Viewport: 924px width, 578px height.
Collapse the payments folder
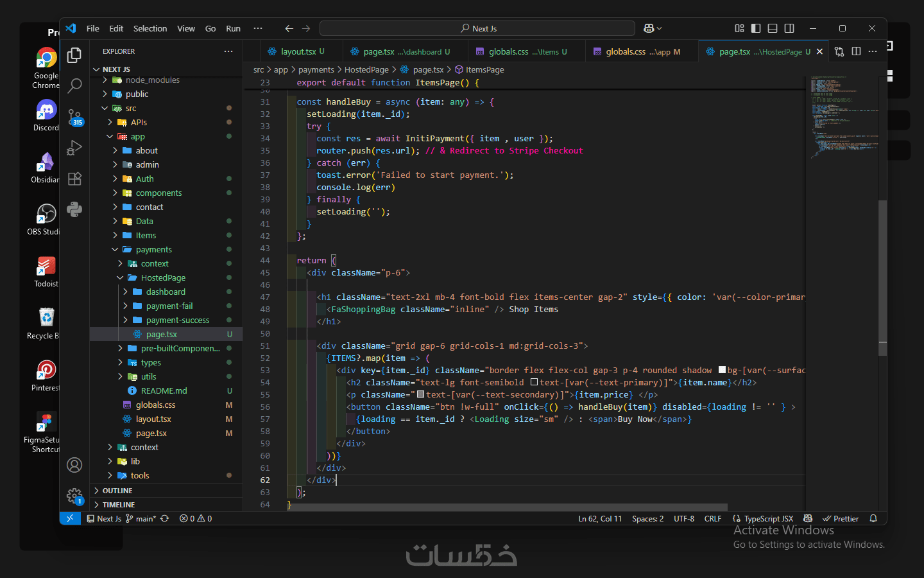153,249
